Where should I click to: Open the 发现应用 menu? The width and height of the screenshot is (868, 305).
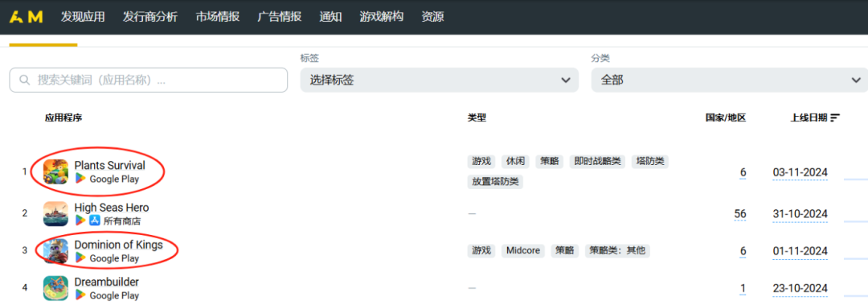pos(83,17)
